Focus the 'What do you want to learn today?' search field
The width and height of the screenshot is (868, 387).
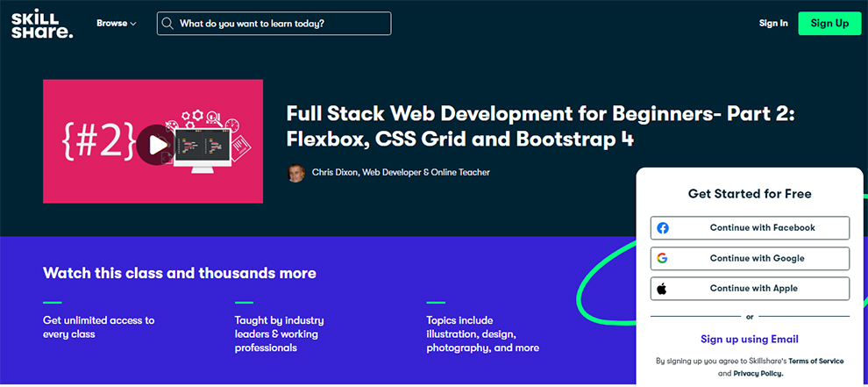tap(274, 24)
